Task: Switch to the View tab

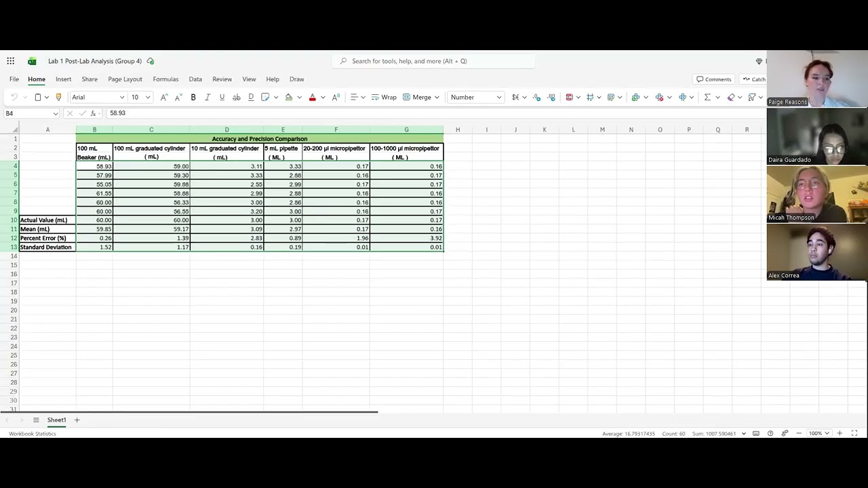Action: pos(249,79)
